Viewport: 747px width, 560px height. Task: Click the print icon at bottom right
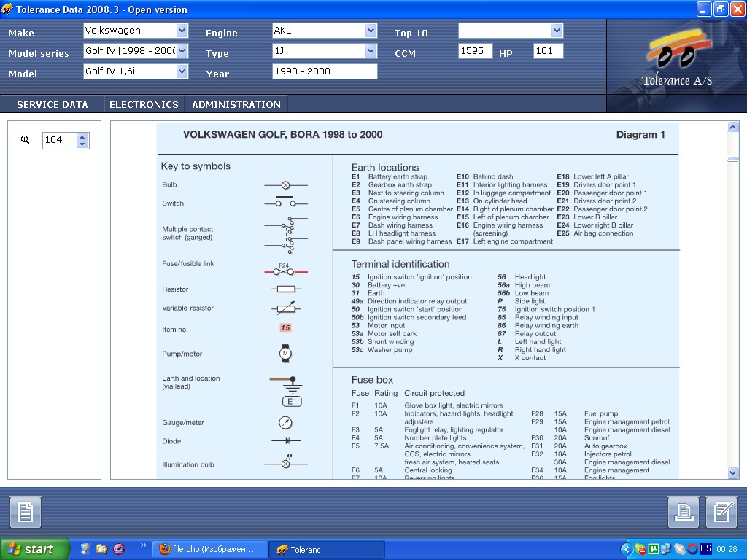(x=684, y=513)
